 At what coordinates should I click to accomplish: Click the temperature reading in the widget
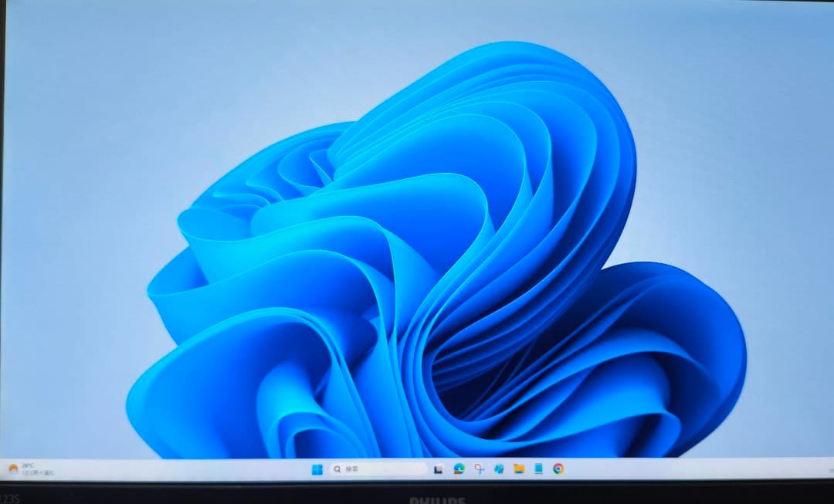point(29,465)
